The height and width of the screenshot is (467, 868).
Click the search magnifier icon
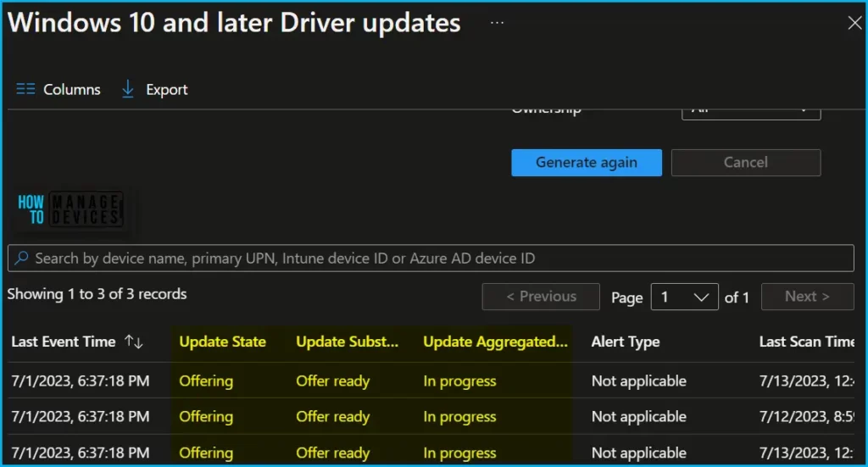pos(21,258)
